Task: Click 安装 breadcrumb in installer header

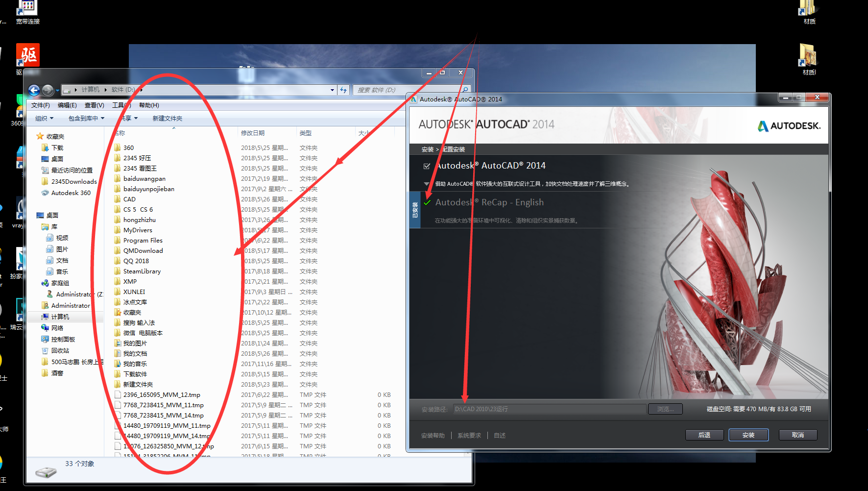Action: 427,149
